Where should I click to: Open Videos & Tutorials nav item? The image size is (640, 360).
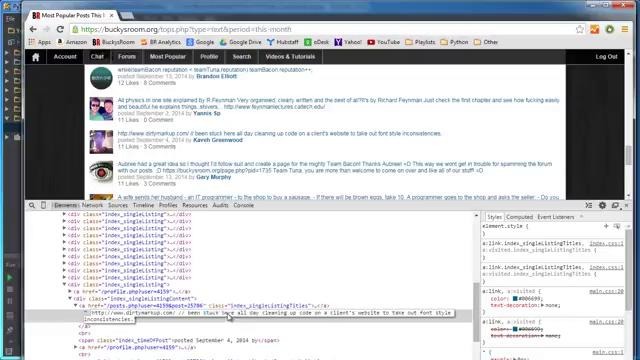[x=290, y=57]
